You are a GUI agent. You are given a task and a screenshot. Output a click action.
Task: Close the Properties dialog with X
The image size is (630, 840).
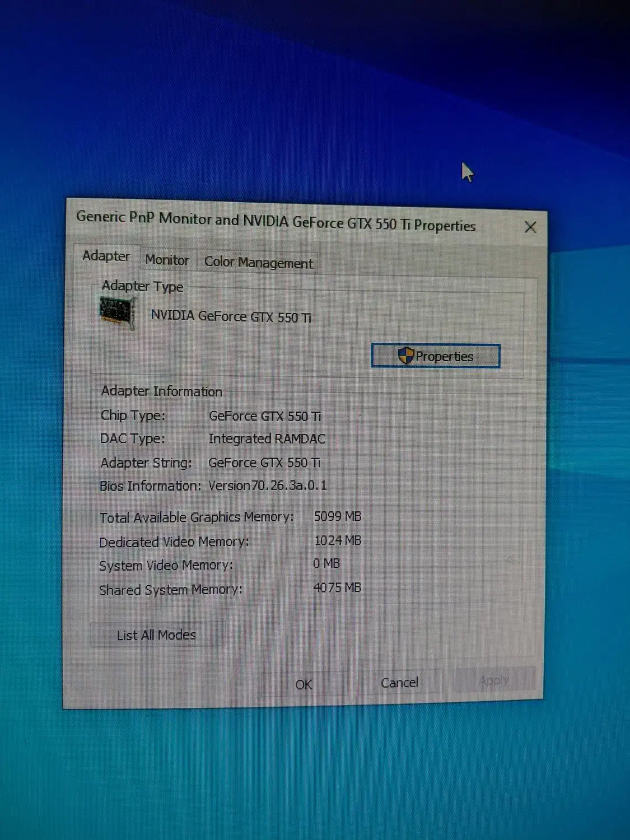click(530, 227)
